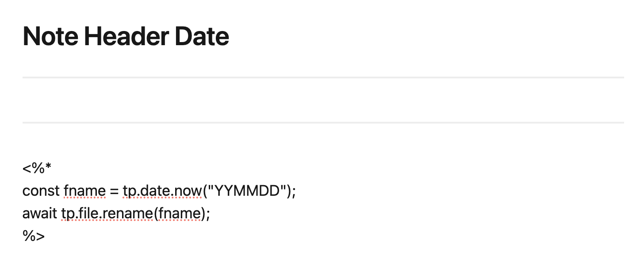
Task: Place cursor at end of const line
Action: (295, 191)
